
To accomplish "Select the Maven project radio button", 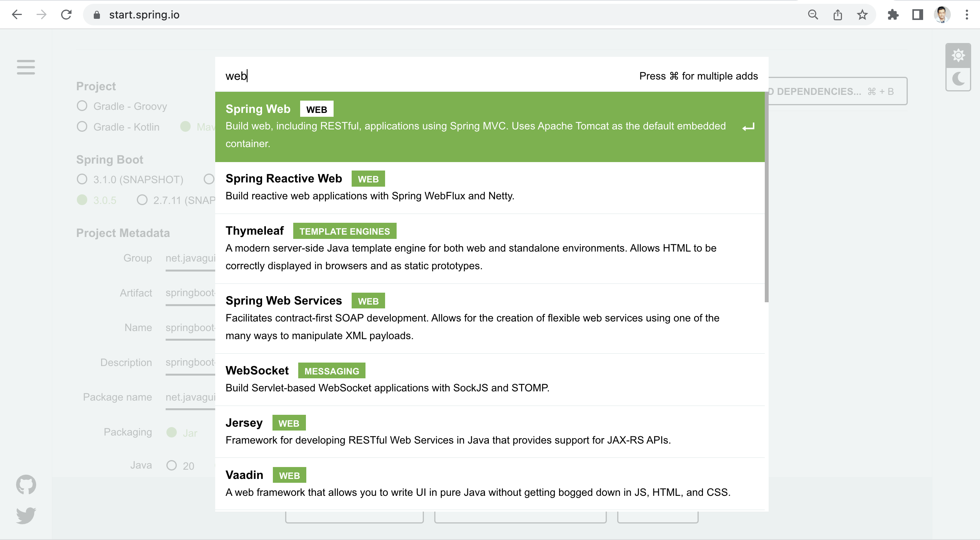I will point(186,126).
